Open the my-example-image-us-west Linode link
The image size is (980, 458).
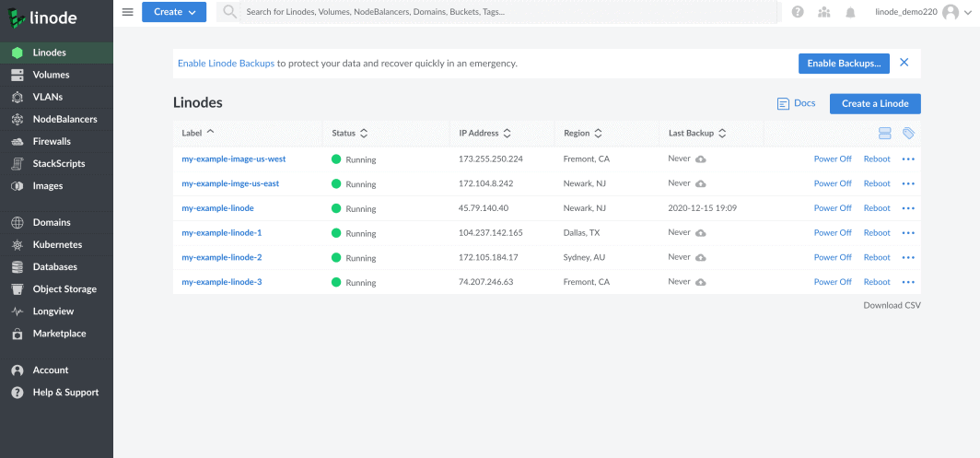(x=234, y=159)
